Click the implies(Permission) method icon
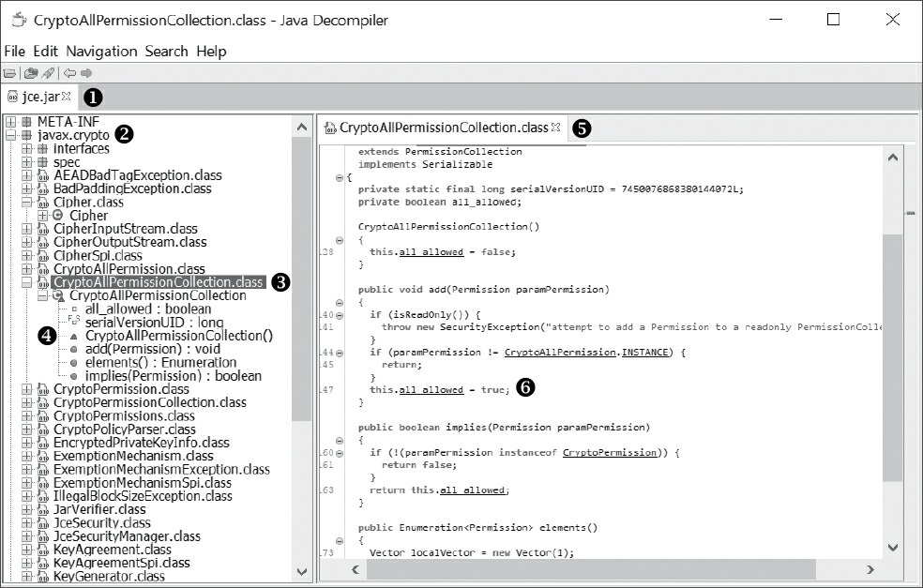 tap(73, 377)
